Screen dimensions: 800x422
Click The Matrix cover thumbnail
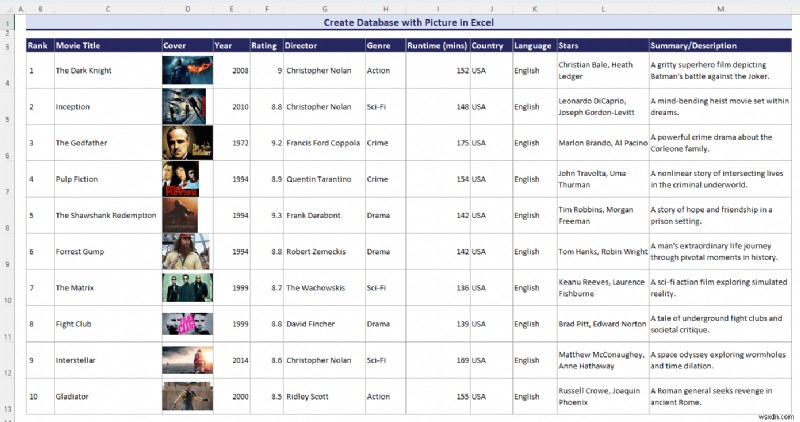(187, 288)
